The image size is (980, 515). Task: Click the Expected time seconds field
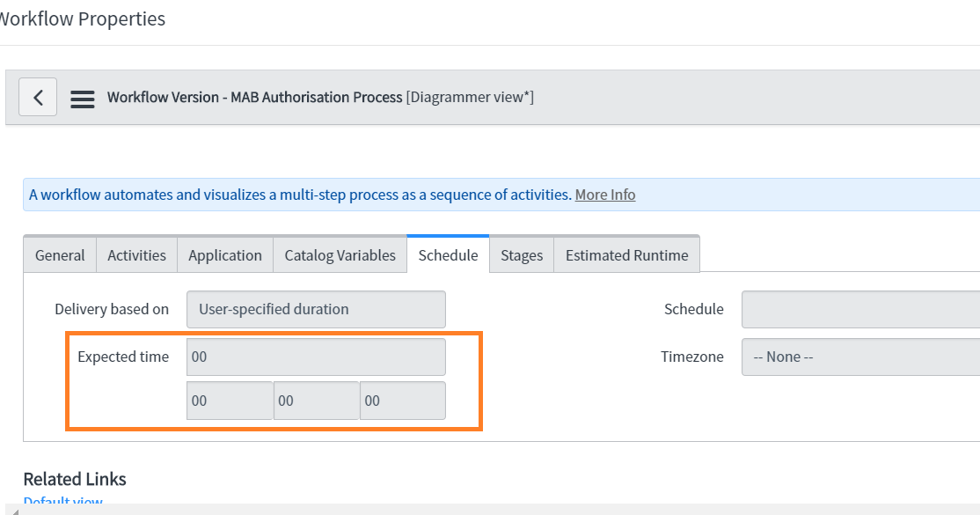(x=402, y=401)
